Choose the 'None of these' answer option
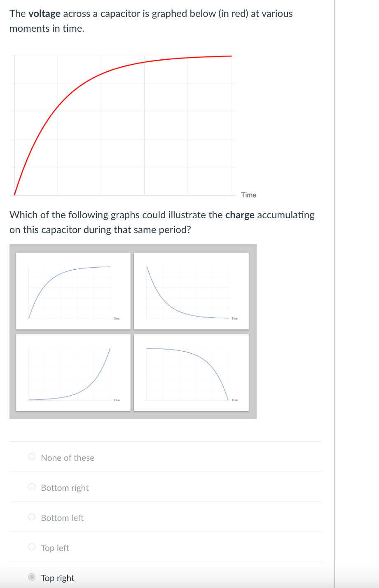The image size is (379, 588). pyautogui.click(x=31, y=456)
